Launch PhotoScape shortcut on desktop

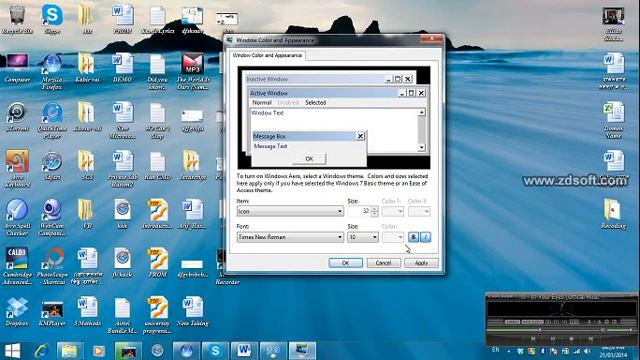(52, 266)
